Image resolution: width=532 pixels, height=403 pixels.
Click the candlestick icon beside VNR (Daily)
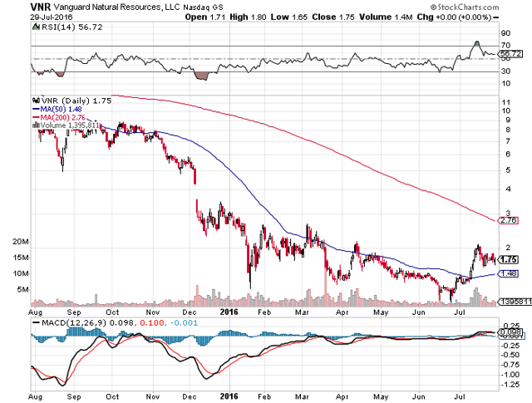pyautogui.click(x=36, y=101)
